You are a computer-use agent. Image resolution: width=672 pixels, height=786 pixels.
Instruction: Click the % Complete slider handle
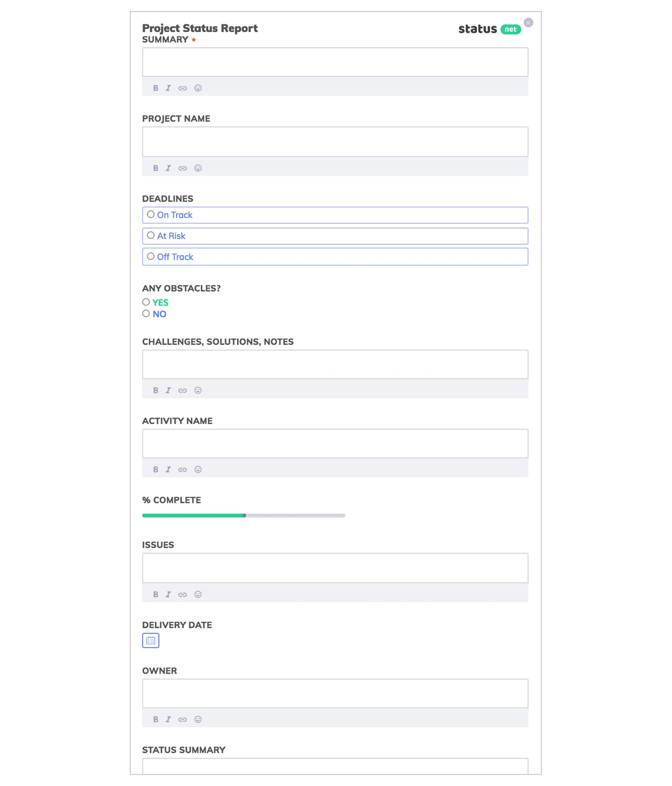[x=245, y=515]
